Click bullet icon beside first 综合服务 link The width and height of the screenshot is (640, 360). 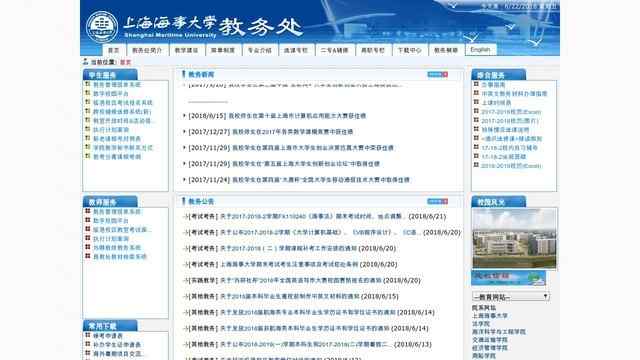point(476,84)
